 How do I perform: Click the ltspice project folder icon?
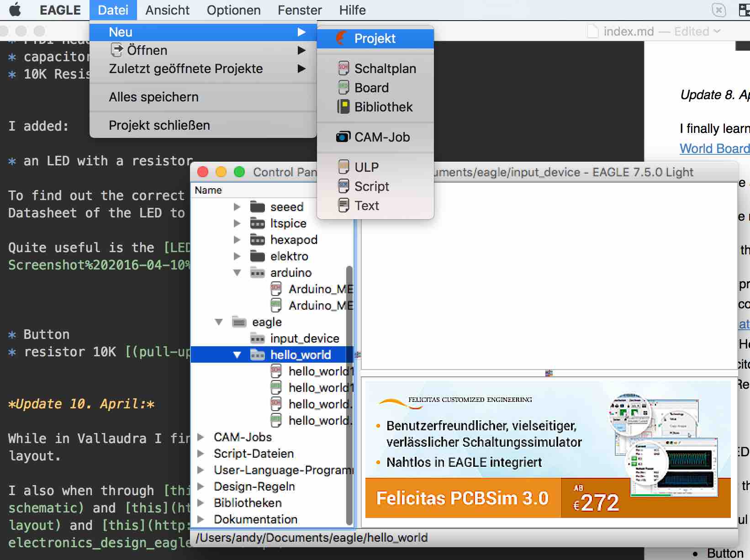tap(258, 223)
